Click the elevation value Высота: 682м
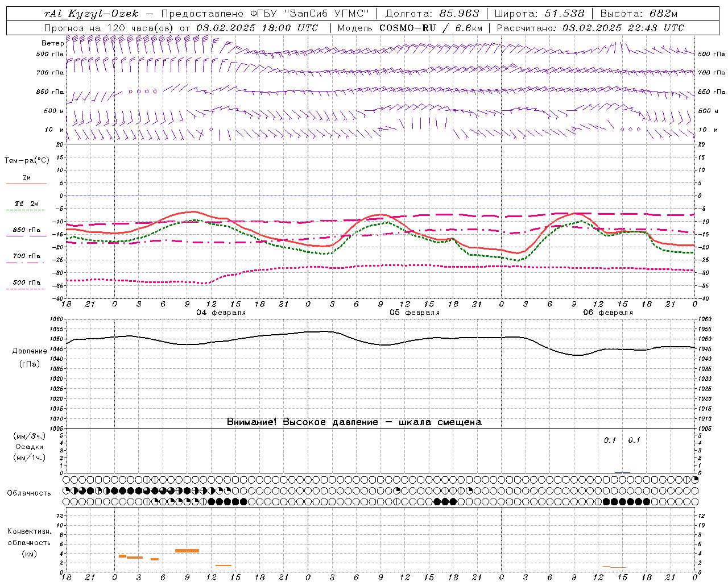728x582 pixels. (x=639, y=14)
